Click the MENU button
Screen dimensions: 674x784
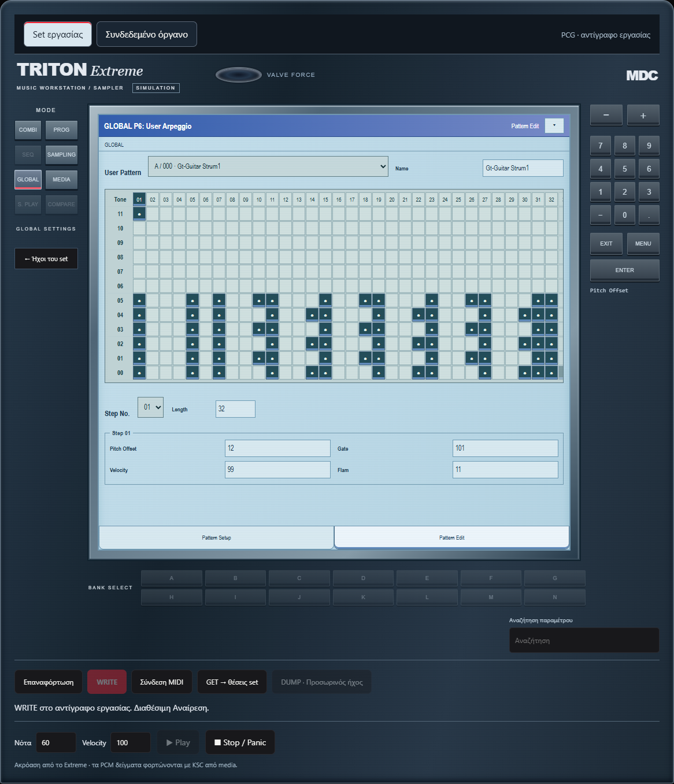pyautogui.click(x=643, y=244)
